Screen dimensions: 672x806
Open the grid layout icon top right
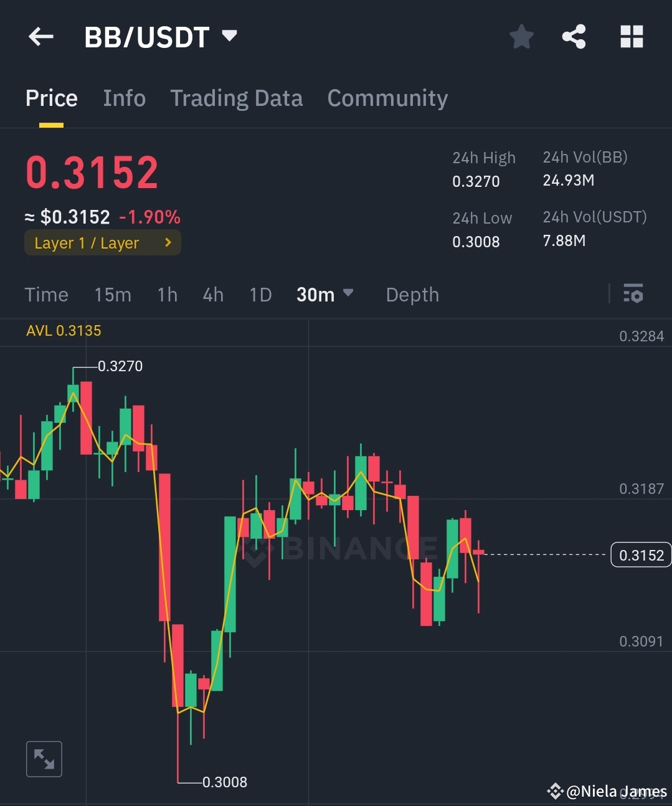pos(632,37)
